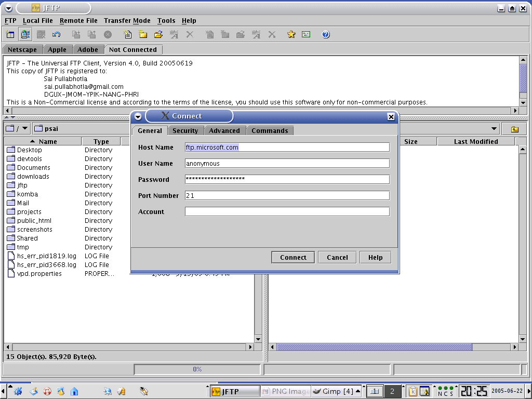This screenshot has width=532, height=399.
Task: Click the blue help question mark icon
Action: point(326,34)
